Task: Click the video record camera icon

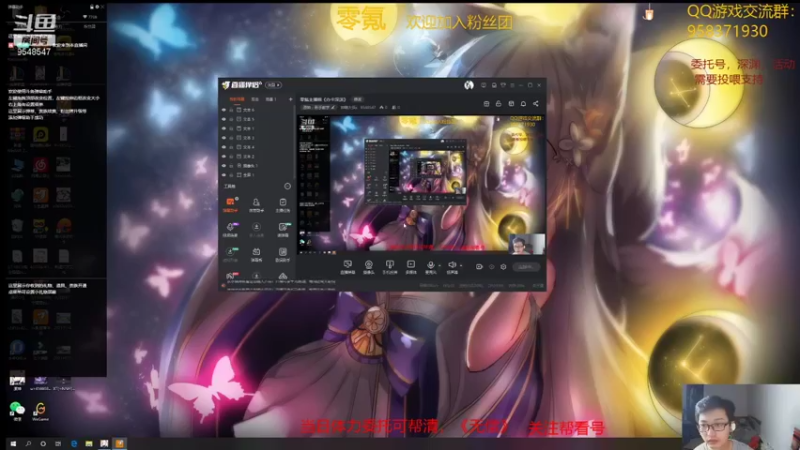Action: click(x=479, y=267)
